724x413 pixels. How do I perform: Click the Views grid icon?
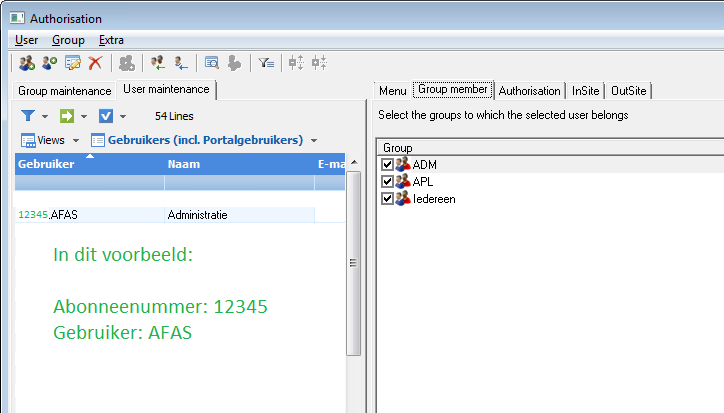28,140
